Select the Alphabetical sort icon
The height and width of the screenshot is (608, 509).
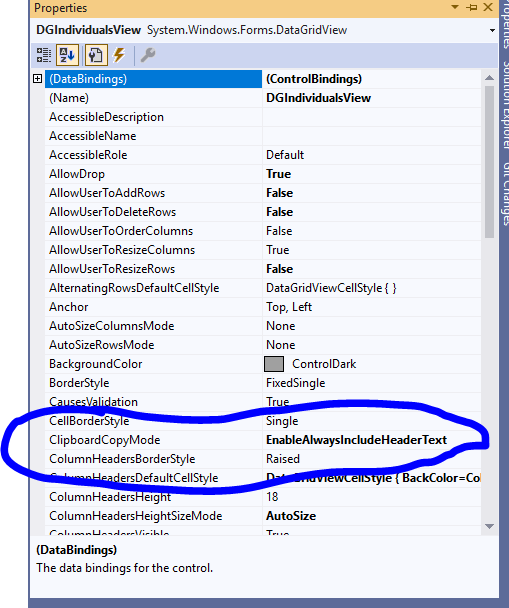(67, 55)
